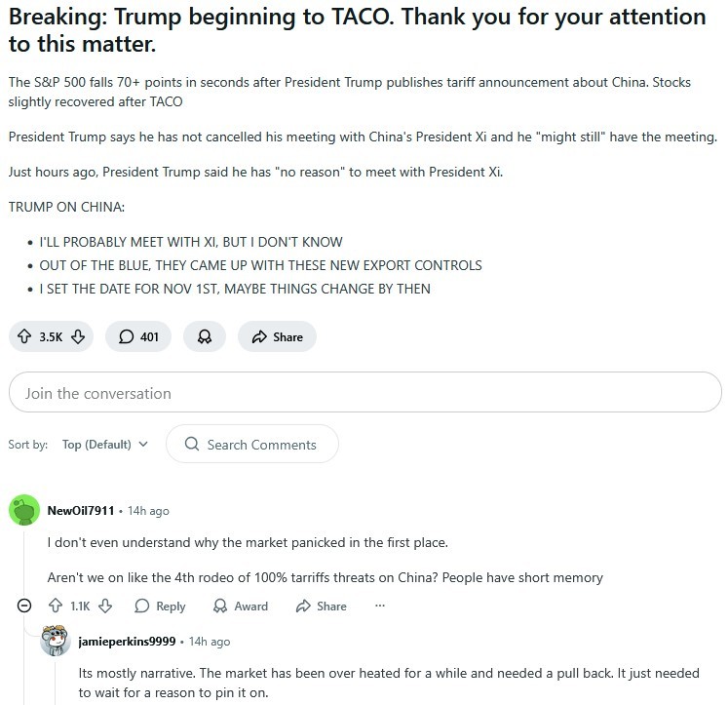The image size is (728, 705).
Task: Award NewOil7911's comment
Action: (x=241, y=606)
